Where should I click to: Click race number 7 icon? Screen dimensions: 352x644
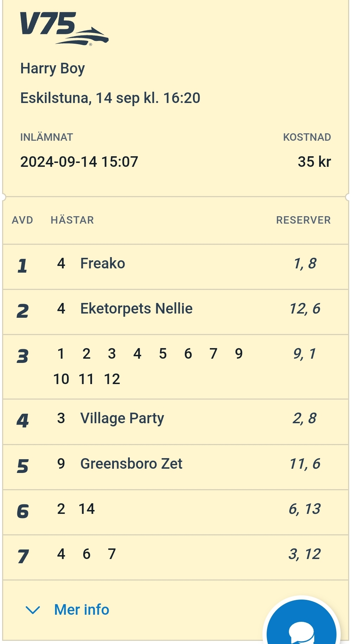[23, 557]
